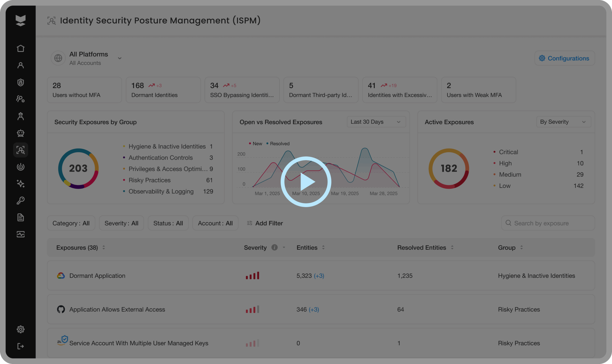Click the robot icon in sidebar
The image size is (612, 364).
point(21,133)
